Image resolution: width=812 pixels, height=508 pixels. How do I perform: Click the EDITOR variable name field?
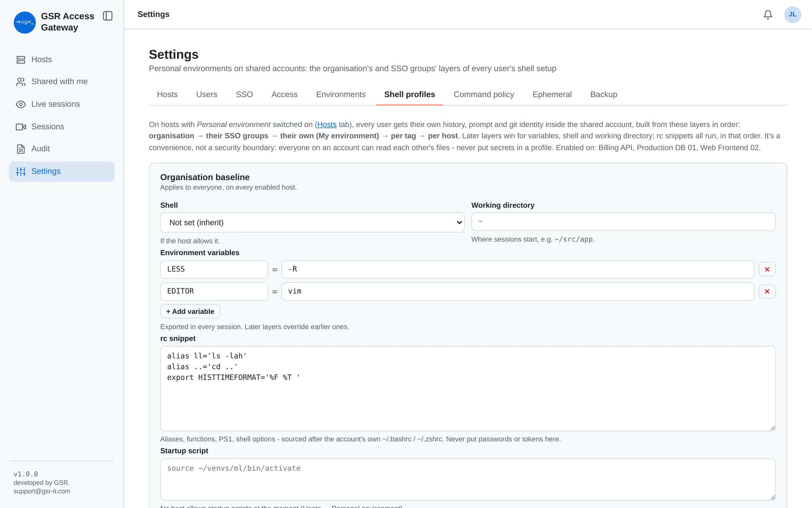tap(214, 291)
